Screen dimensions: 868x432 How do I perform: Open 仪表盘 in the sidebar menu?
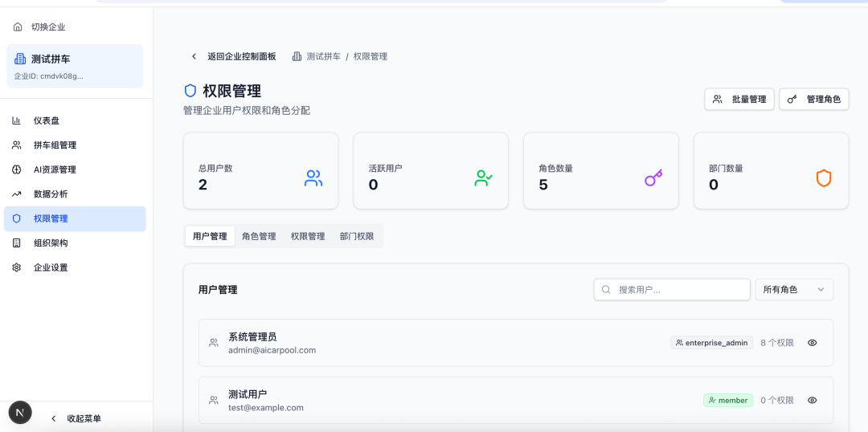point(75,120)
